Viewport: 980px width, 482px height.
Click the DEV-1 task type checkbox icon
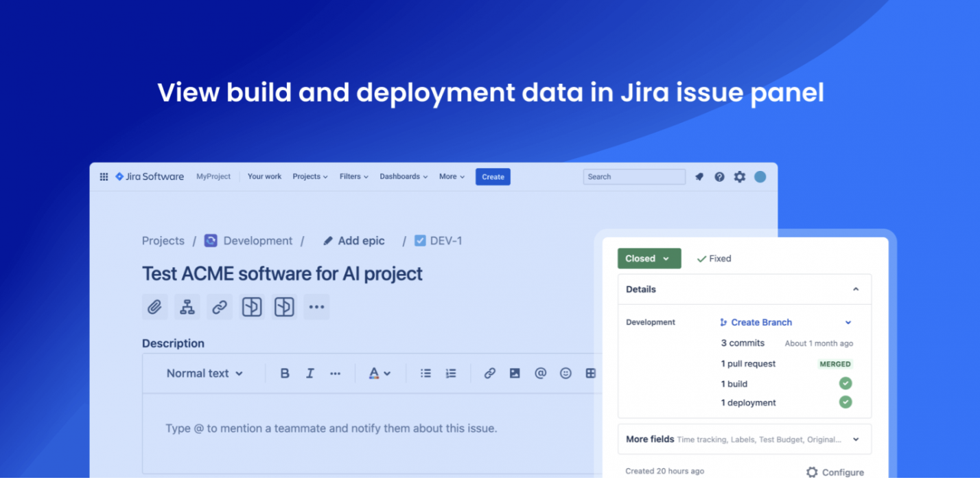tap(420, 240)
